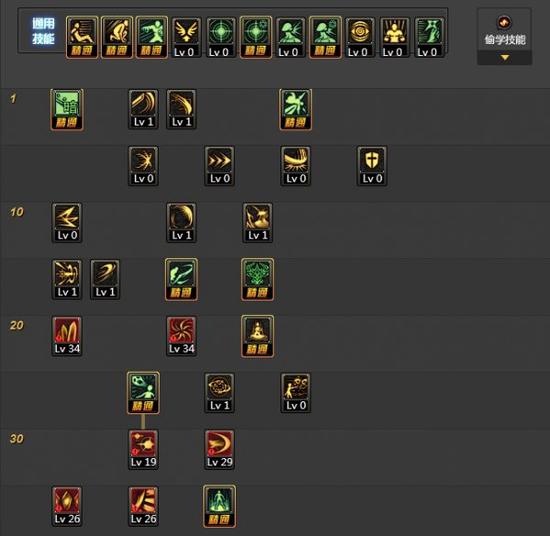
Task: Select the vortex eye Lv 1 skill
Action: click(220, 393)
